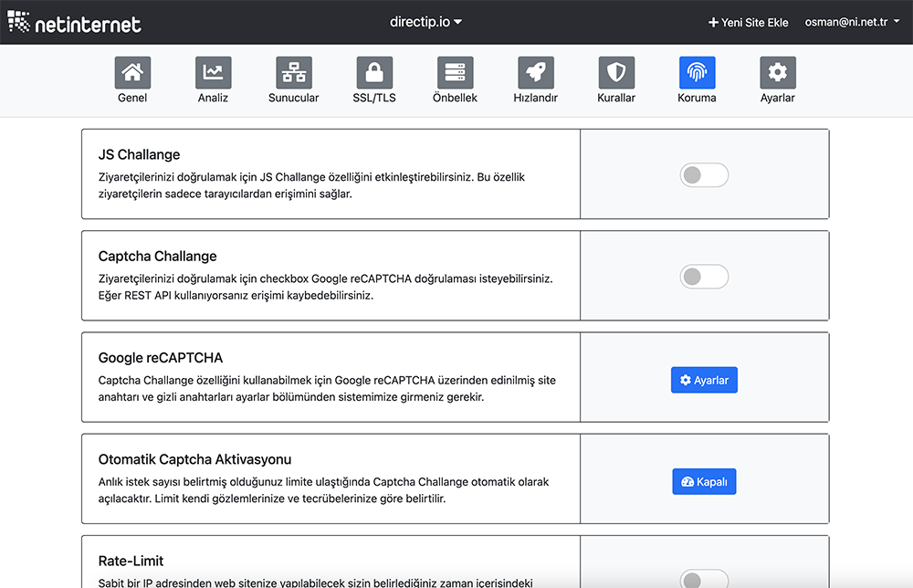Click the JS Challange heading

[x=139, y=155]
